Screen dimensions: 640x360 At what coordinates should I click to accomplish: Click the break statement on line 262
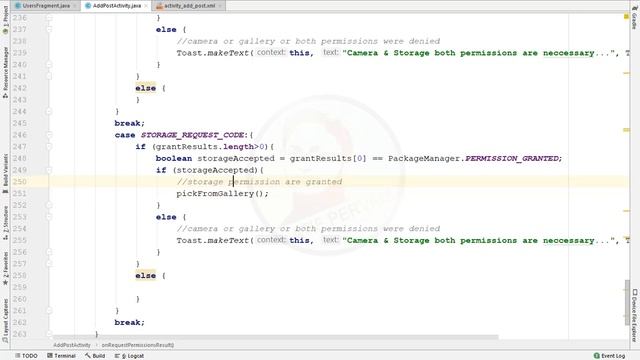129,322
